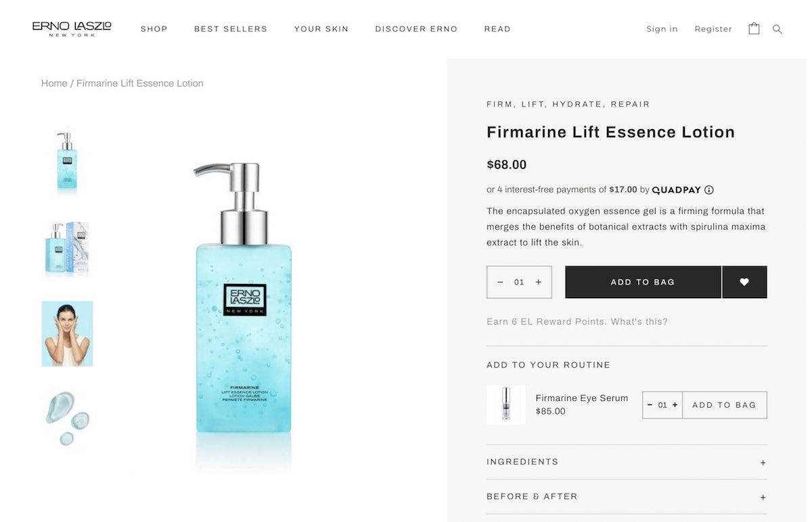Click the Quadpay info icon
Image resolution: width=812 pixels, height=522 pixels.
[709, 190]
